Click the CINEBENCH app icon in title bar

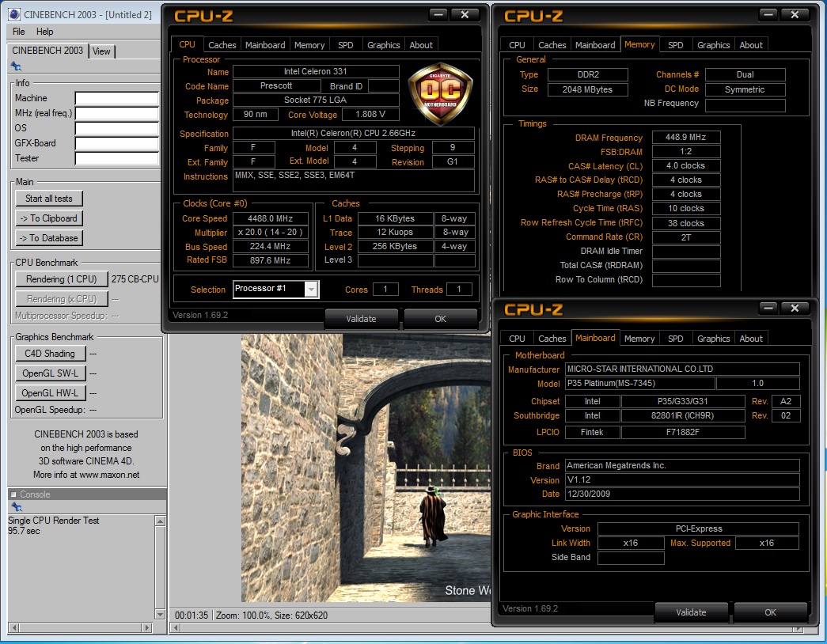pyautogui.click(x=15, y=15)
